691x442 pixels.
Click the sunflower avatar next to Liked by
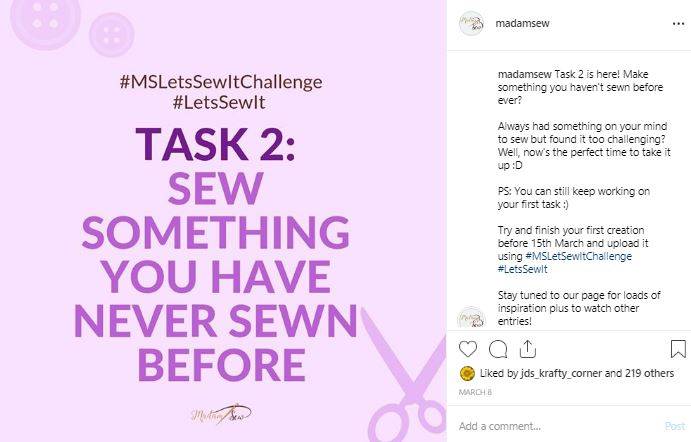(467, 374)
